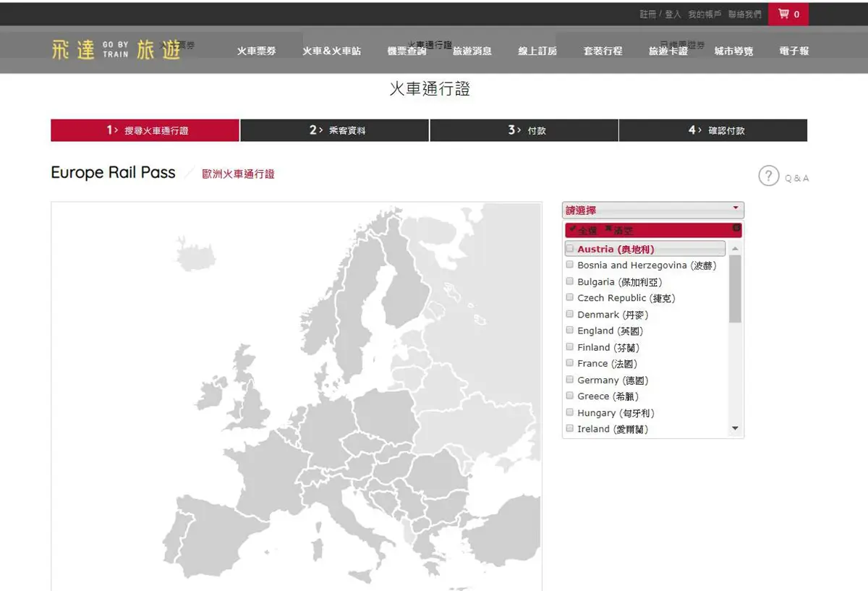The height and width of the screenshot is (591, 868).
Task: Check the Finland (芬蘭) checkbox
Action: point(570,346)
